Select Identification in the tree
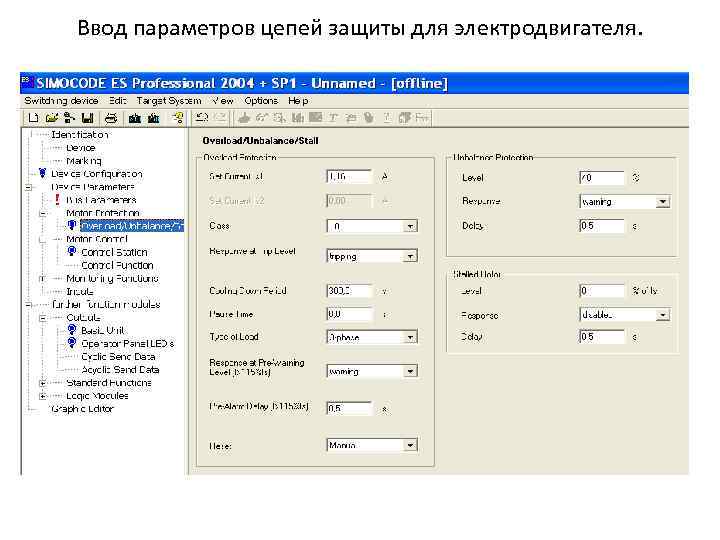This screenshot has width=720, height=540. (x=80, y=135)
